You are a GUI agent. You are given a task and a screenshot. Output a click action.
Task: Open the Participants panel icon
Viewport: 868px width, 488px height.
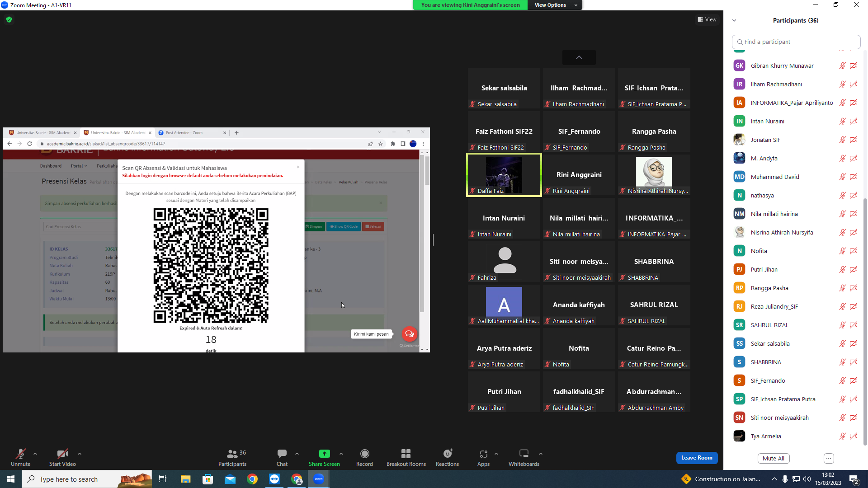coord(232,454)
